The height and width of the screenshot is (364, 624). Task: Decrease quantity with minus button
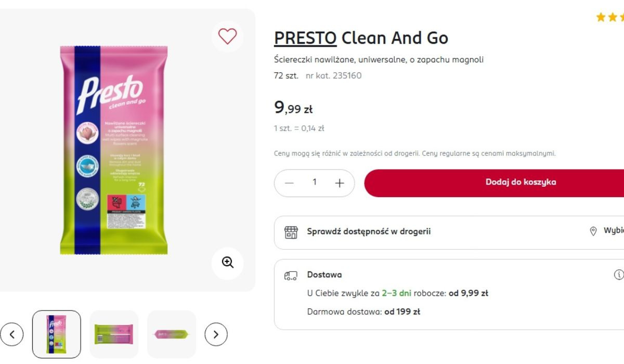tap(290, 183)
